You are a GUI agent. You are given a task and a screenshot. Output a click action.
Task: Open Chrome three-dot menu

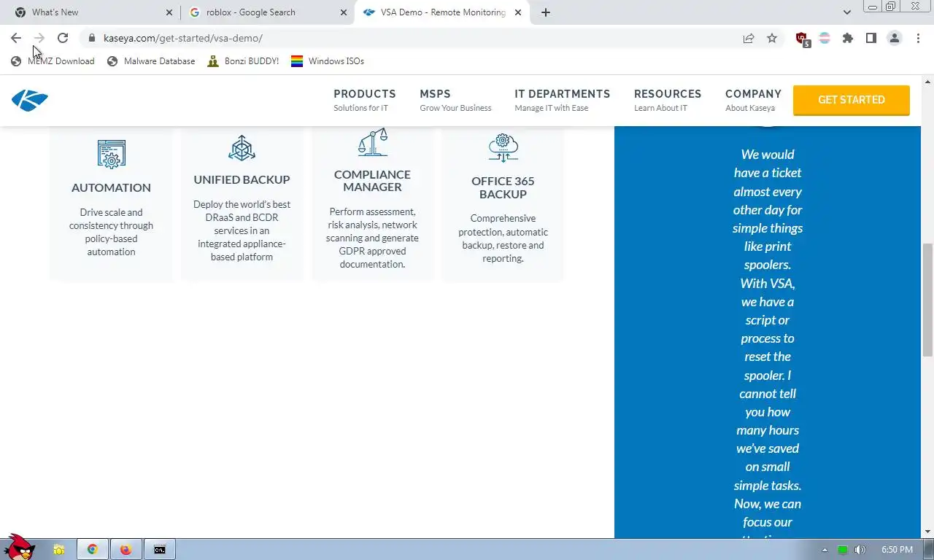pyautogui.click(x=918, y=38)
